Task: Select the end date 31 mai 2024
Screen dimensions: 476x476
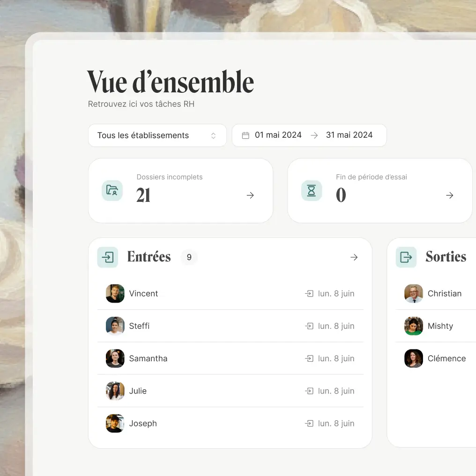Action: click(349, 135)
